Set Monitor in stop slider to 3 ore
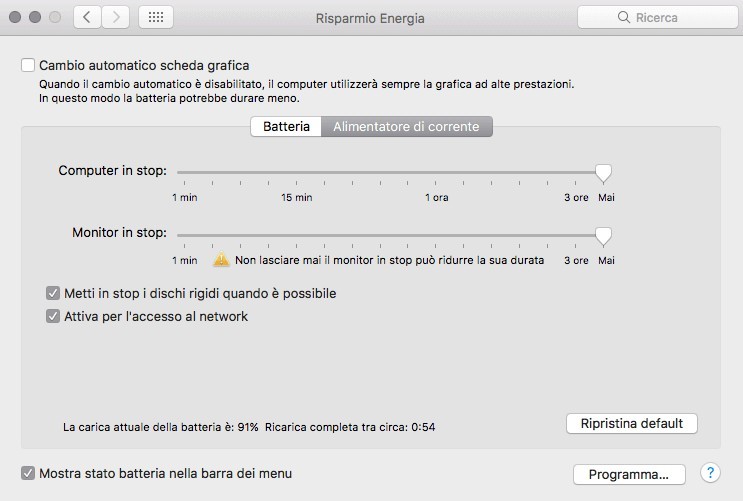This screenshot has width=743, height=501. (x=576, y=236)
